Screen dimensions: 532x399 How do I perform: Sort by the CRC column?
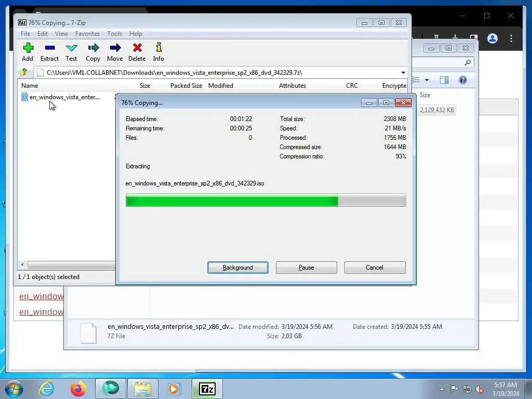click(x=334, y=86)
